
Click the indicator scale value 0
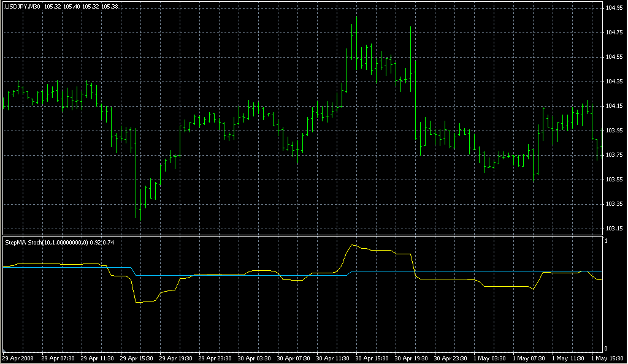pos(606,349)
